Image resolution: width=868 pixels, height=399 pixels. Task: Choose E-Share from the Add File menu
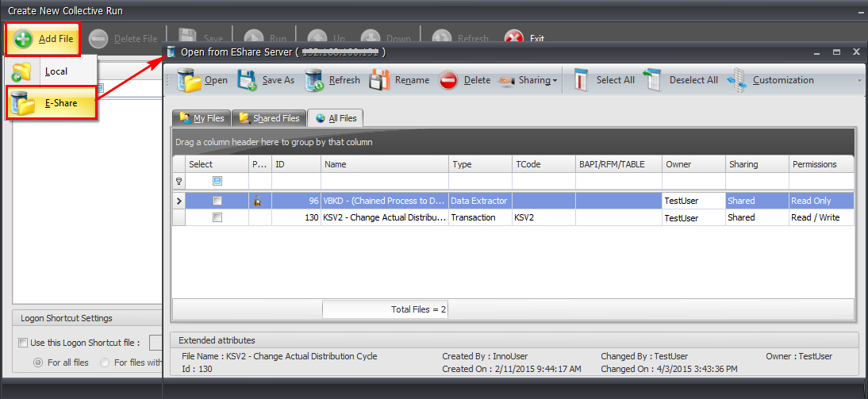51,102
